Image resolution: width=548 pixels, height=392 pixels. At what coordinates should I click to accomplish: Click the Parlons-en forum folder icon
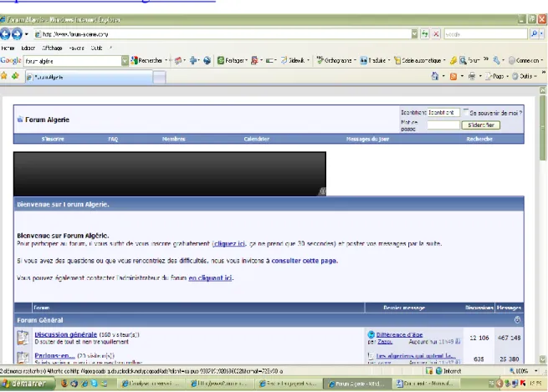coord(23,358)
